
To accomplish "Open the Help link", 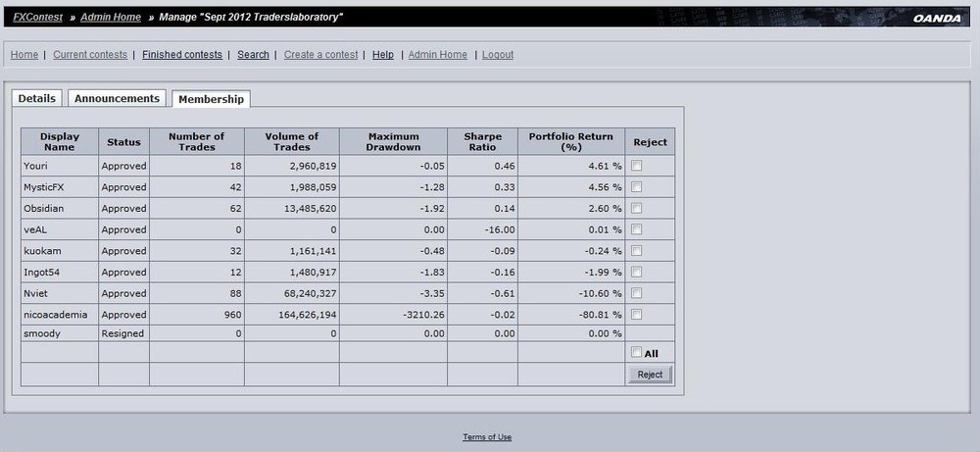I will pyautogui.click(x=383, y=54).
